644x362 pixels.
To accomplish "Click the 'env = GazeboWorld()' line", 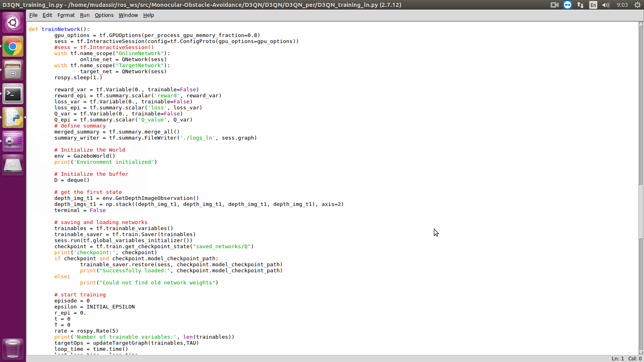I will tap(85, 156).
